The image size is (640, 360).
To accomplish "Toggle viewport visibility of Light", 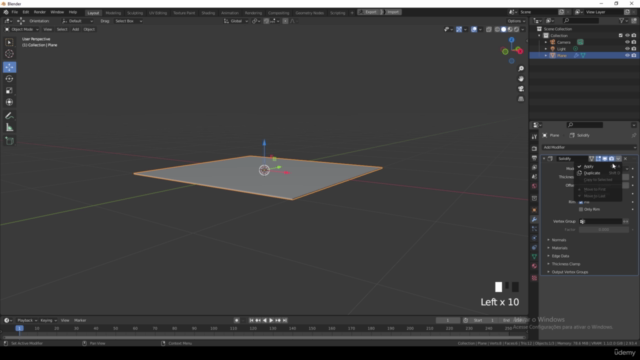I will (627, 49).
